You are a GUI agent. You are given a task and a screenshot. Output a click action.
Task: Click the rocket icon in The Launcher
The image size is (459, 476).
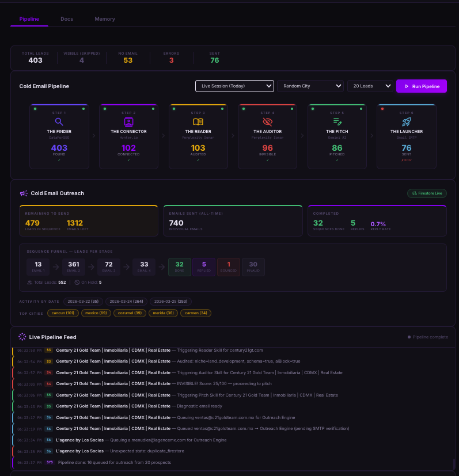[406, 122]
